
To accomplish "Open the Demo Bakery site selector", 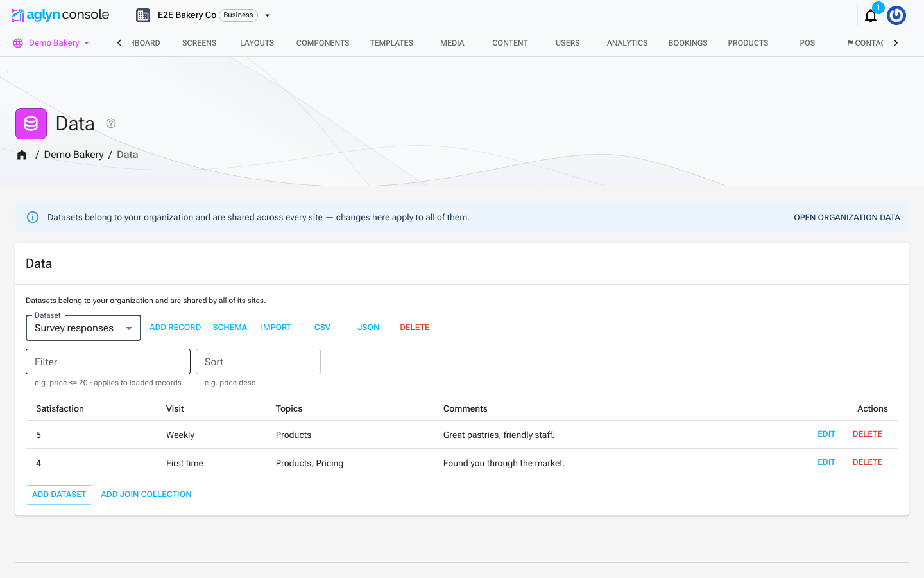I will tap(51, 43).
